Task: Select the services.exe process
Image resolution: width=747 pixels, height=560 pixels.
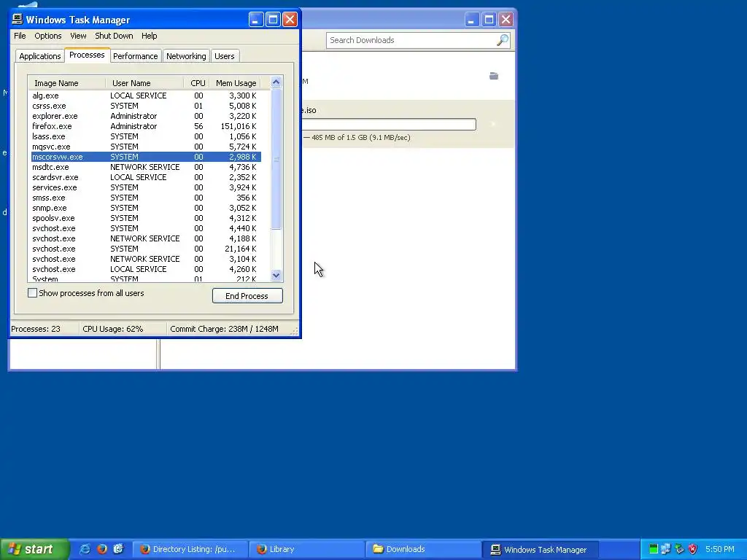Action: [145, 187]
